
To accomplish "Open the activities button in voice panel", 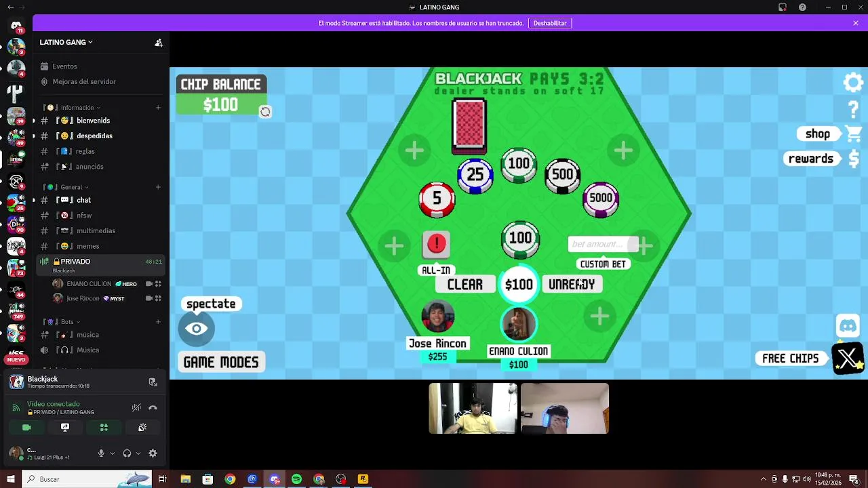I will [104, 428].
